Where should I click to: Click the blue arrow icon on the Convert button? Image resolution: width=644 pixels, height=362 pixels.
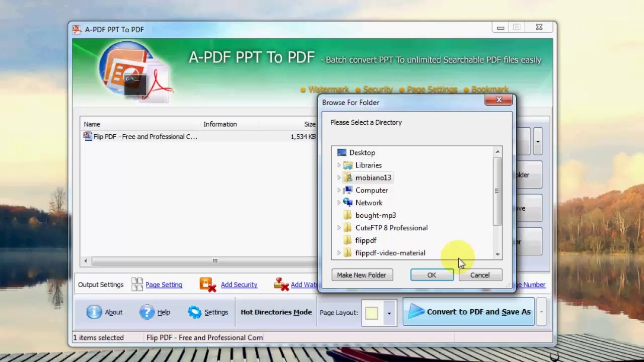(416, 312)
